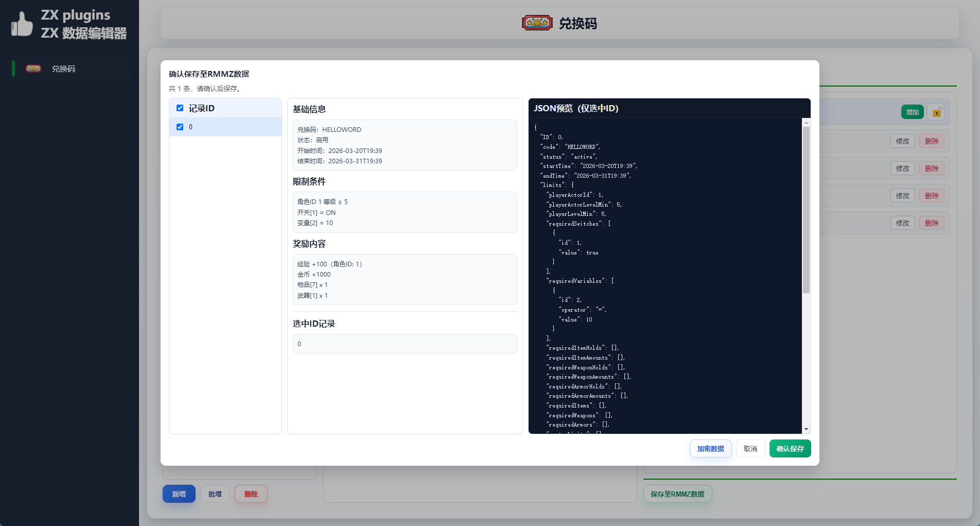The image size is (980, 526).
Task: Click the 武器[1] x 1 reward line
Action: point(312,296)
